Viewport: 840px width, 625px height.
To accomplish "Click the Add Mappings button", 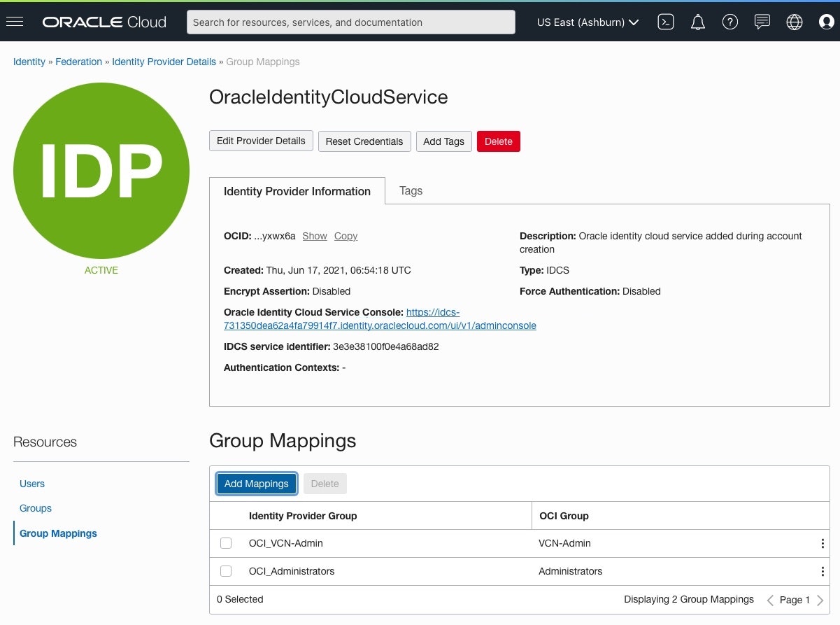I will tap(257, 484).
